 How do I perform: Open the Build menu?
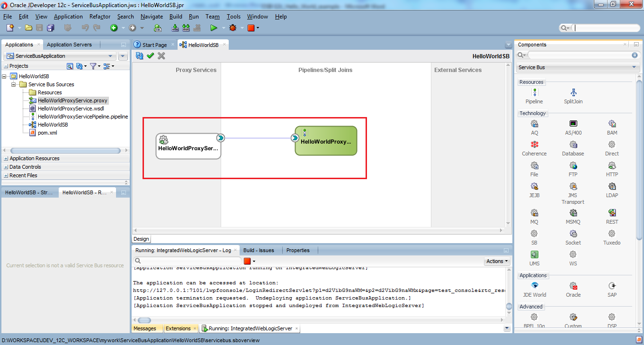[176, 17]
